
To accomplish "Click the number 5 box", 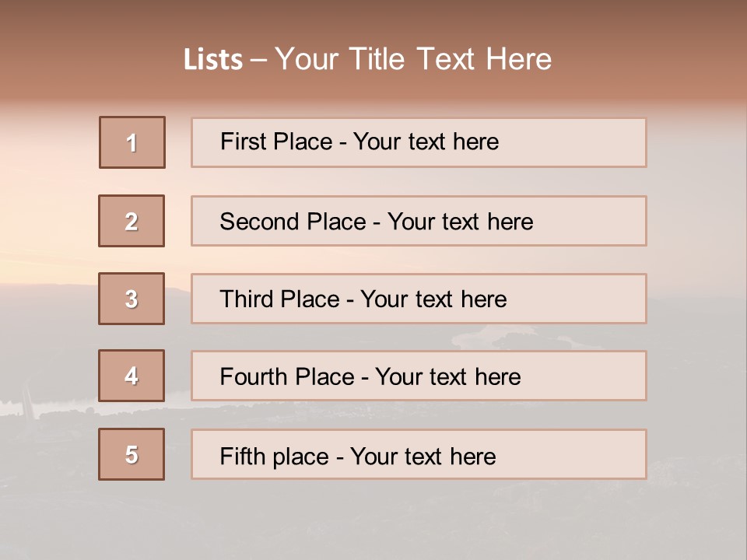I will [x=132, y=454].
